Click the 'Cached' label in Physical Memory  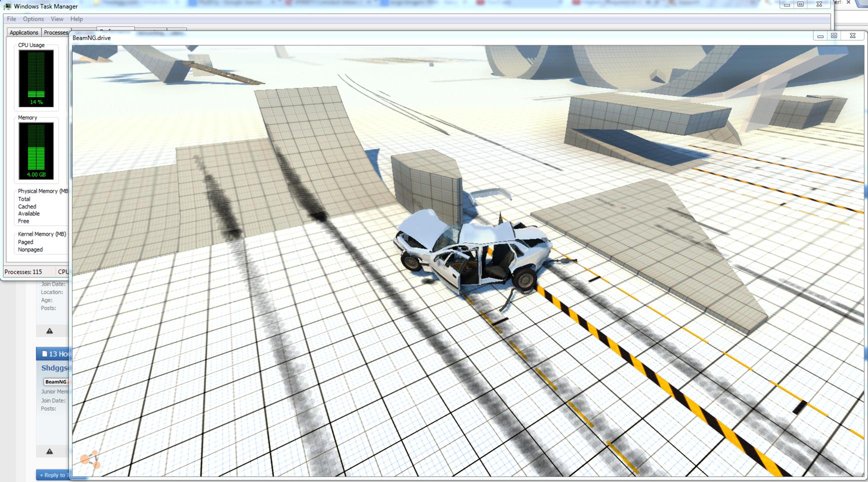tap(27, 207)
